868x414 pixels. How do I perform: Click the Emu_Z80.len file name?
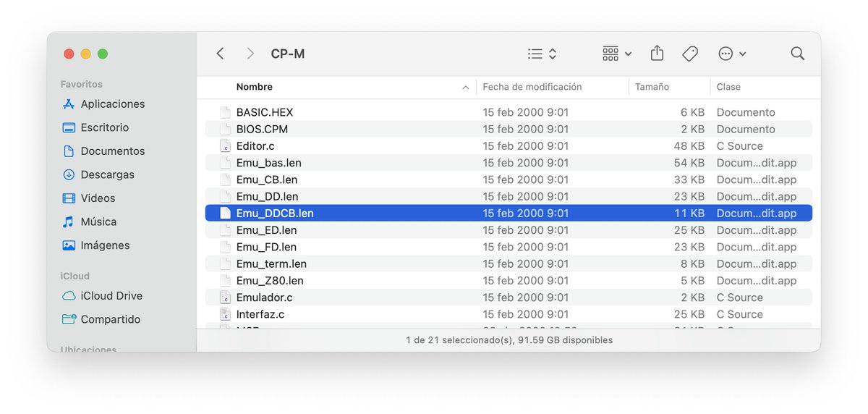(x=270, y=281)
